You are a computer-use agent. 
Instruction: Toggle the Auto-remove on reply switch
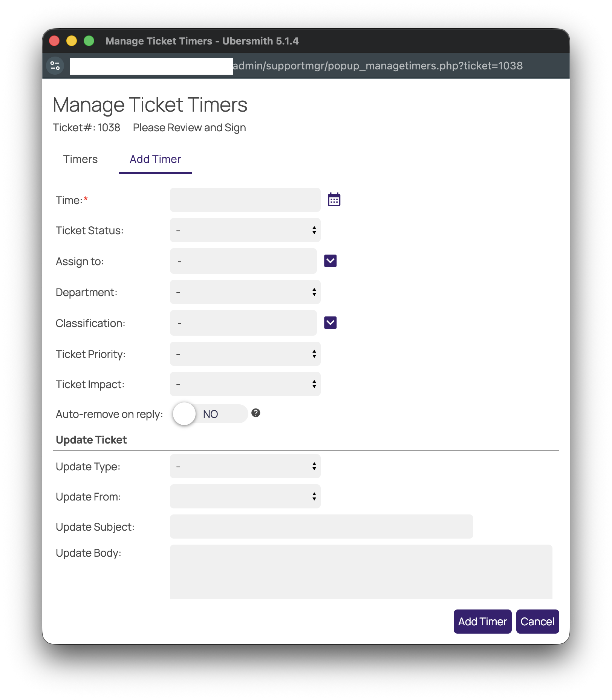click(x=210, y=414)
